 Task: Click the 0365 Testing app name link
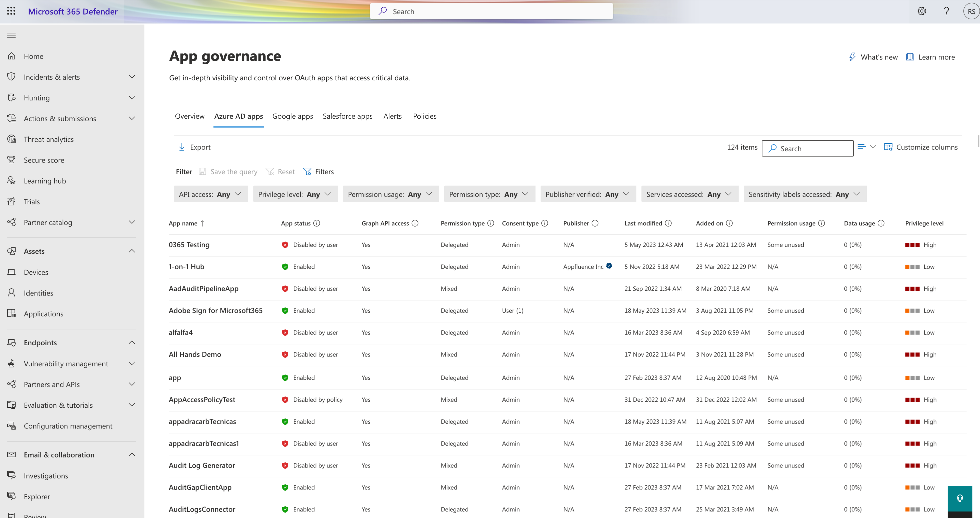click(189, 244)
